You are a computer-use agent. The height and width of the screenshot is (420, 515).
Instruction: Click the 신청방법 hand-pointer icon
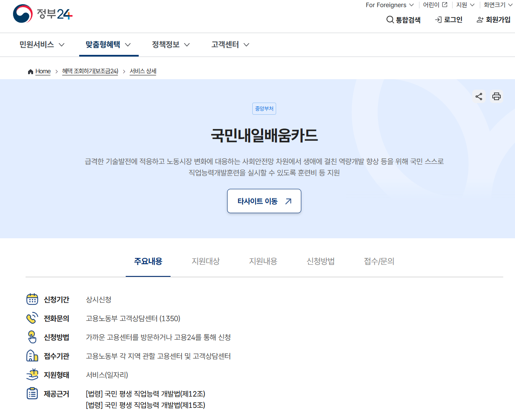tap(32, 337)
